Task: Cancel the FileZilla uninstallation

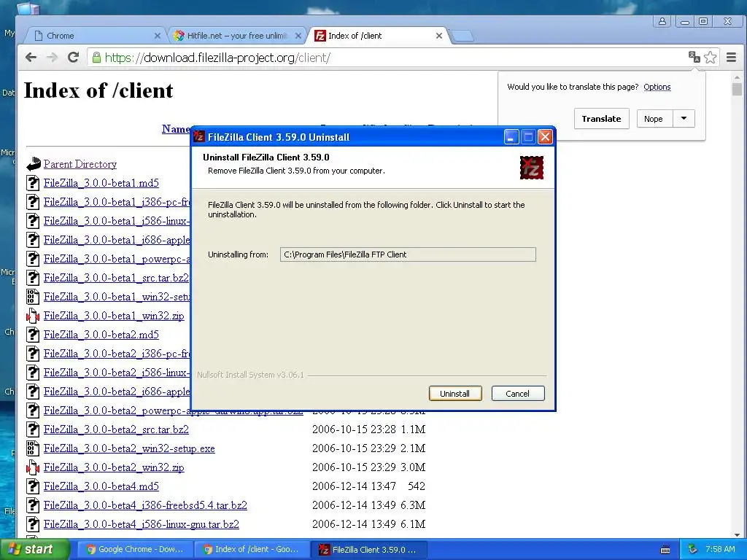Action: (518, 393)
